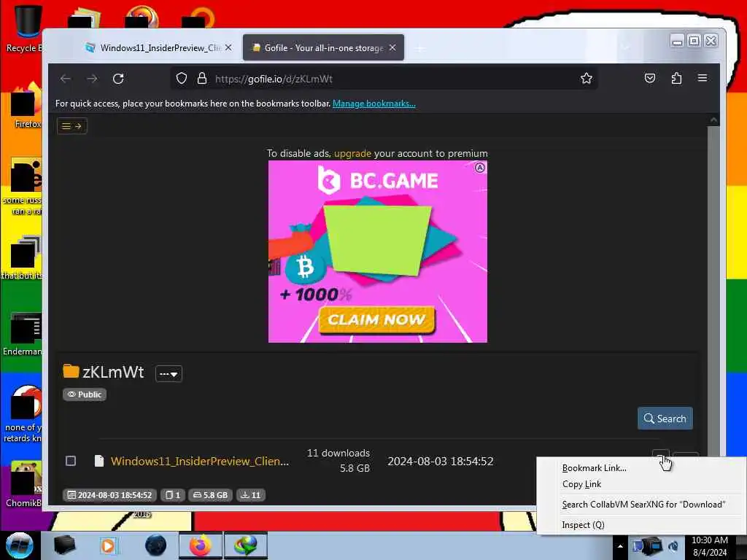Viewport: 747px width, 560px height.
Task: Open the zKLmWt folder options dropdown
Action: coord(169,374)
